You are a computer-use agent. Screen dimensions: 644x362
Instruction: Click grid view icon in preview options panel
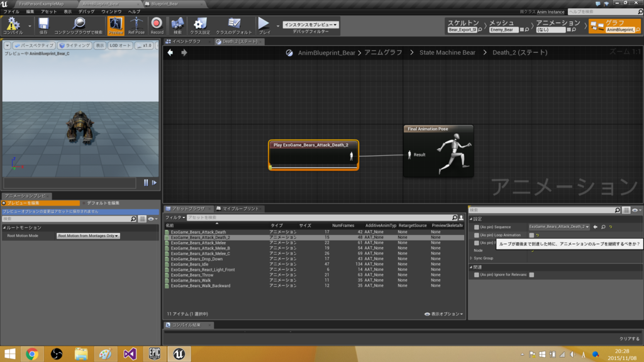142,219
